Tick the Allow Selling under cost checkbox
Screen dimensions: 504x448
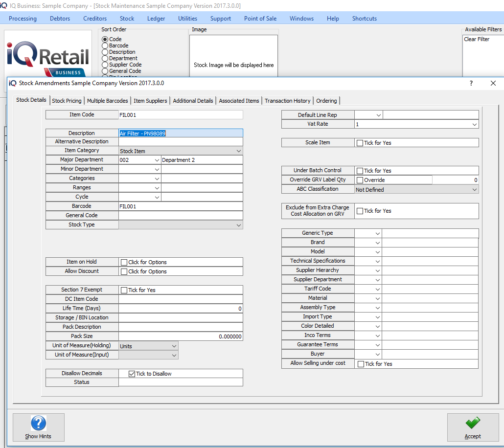pos(361,364)
